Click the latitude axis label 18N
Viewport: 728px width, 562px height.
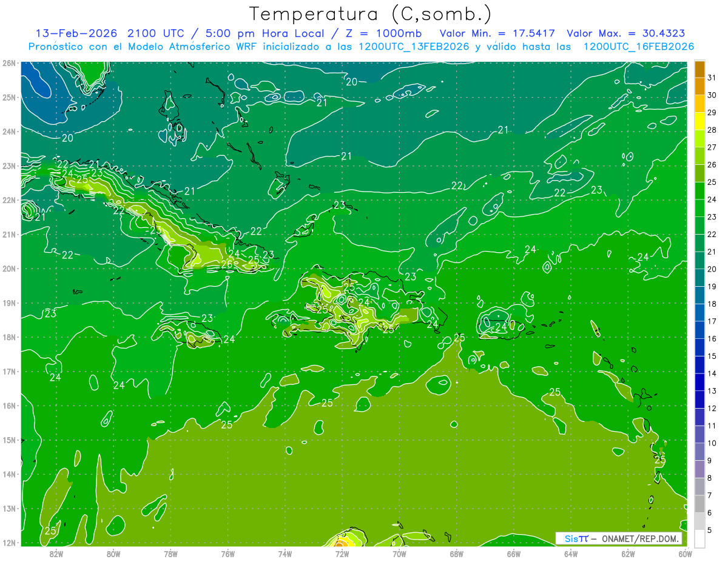8,337
